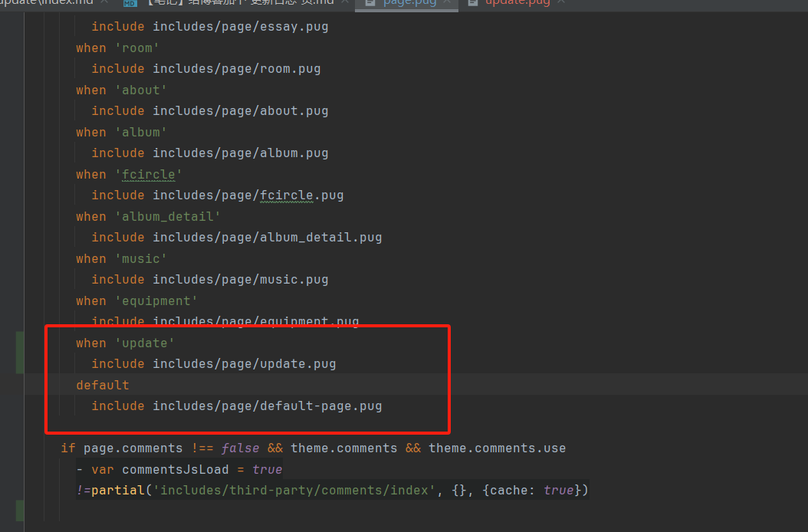Close the update.pug editor tab
Screen dimensions: 808x532
pos(563,2)
